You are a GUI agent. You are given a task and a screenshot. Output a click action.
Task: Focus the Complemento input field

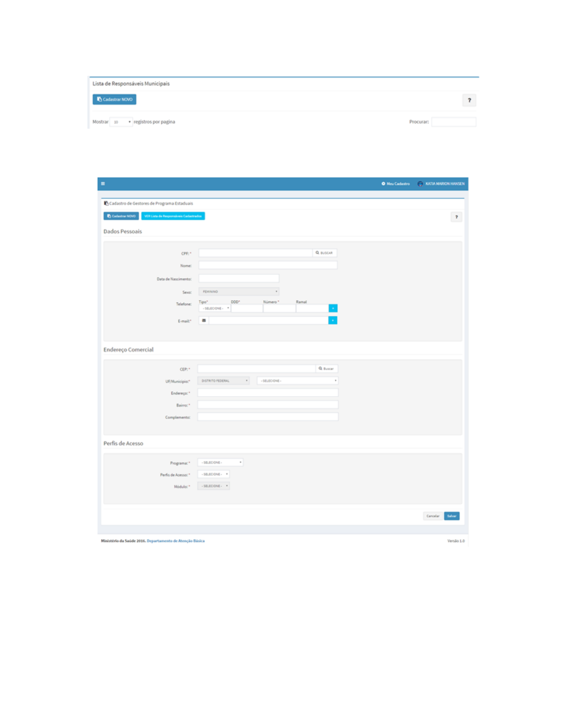268,416
